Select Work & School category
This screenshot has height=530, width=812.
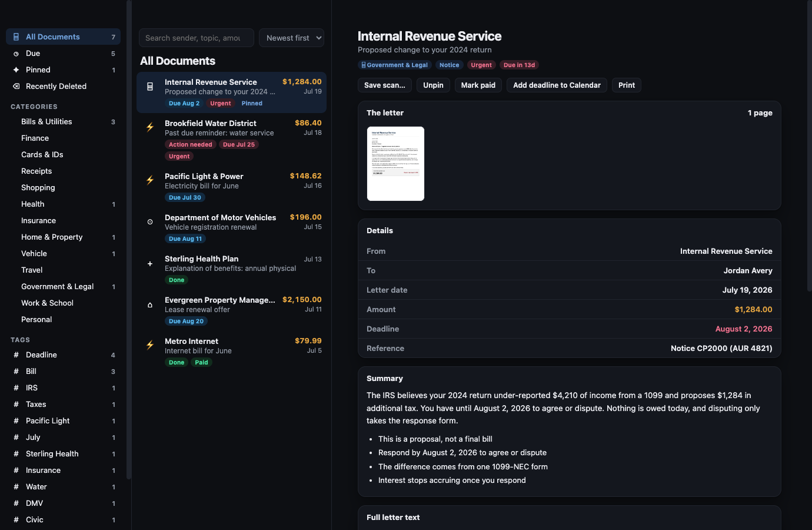(63, 303)
